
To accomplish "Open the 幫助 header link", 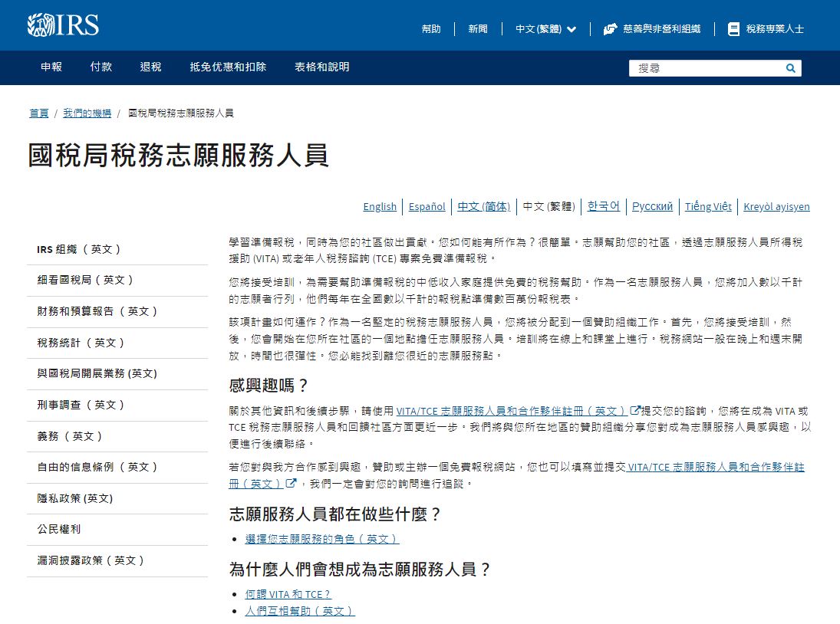I will point(430,29).
